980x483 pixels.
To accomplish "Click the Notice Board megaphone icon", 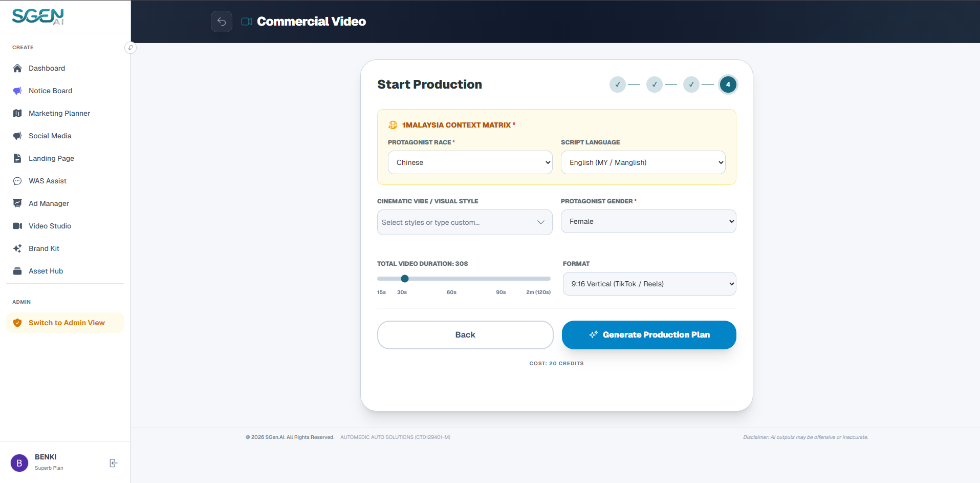I will coord(17,91).
